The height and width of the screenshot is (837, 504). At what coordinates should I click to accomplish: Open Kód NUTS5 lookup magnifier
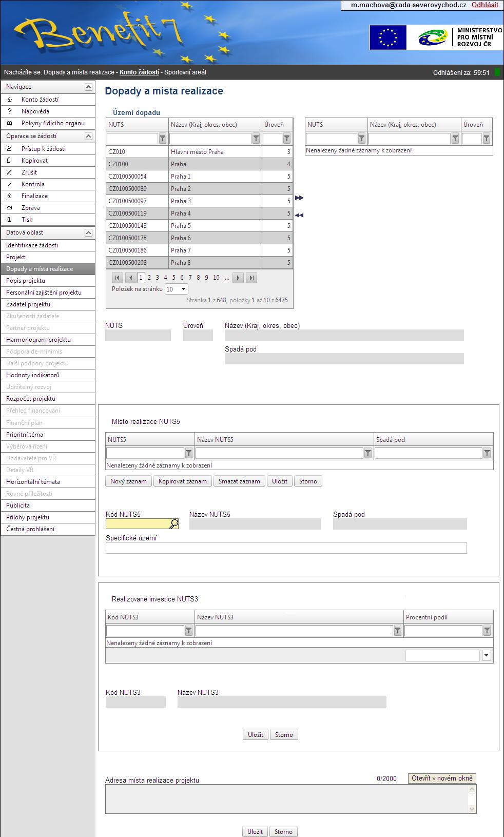coord(174,524)
